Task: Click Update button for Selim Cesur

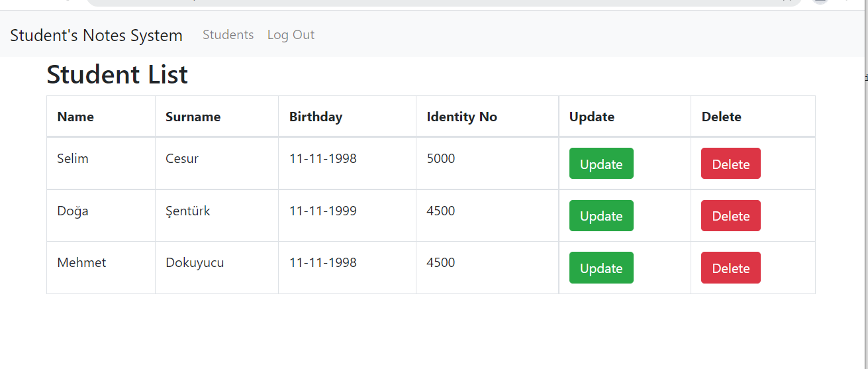Action: pyautogui.click(x=601, y=164)
